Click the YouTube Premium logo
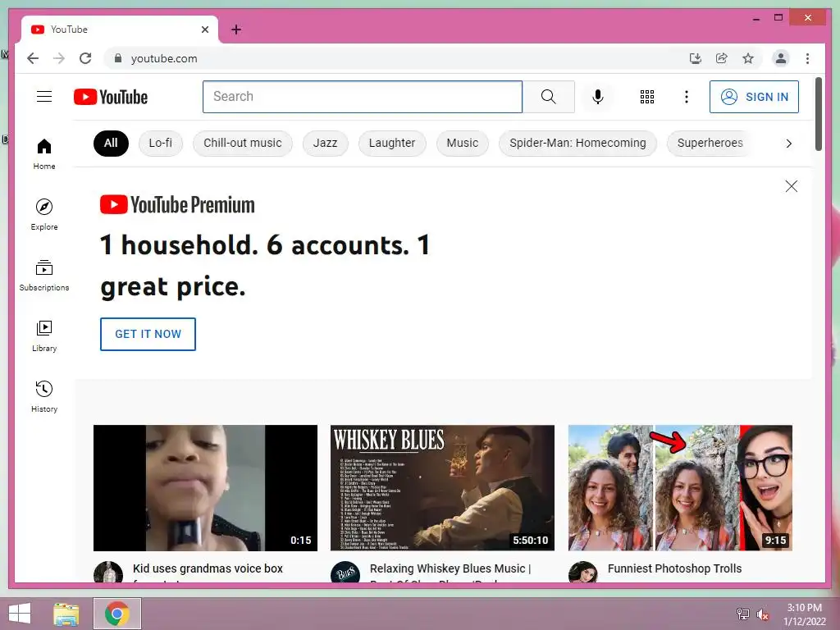Screen dimensions: 840x630 tap(177, 204)
